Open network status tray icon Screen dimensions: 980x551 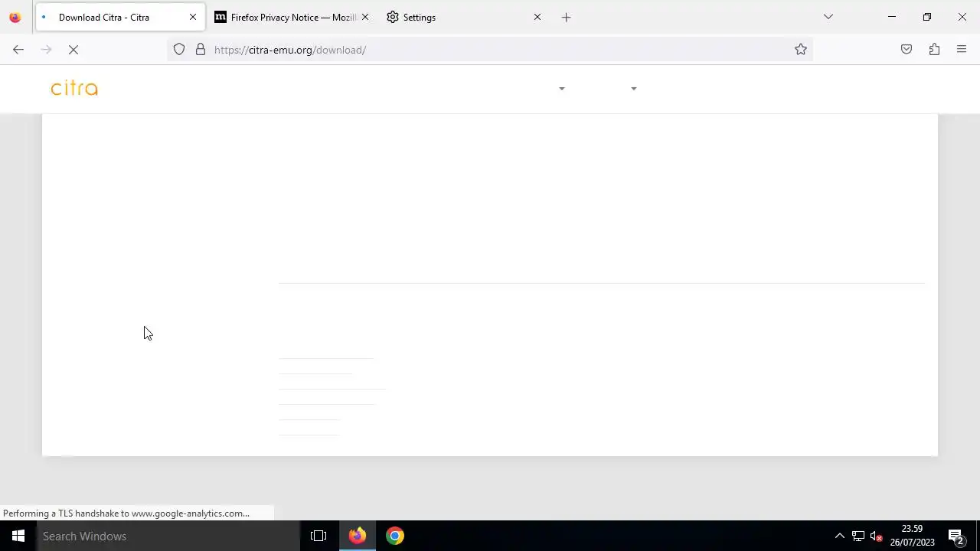(858, 536)
